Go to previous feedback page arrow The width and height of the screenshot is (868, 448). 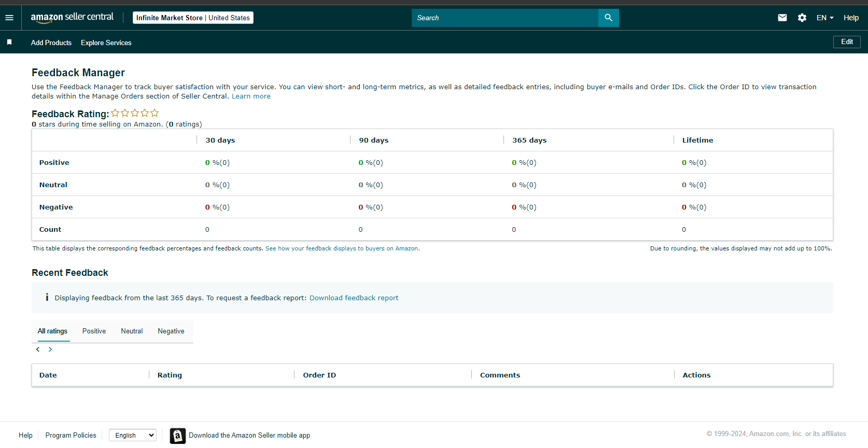point(38,349)
